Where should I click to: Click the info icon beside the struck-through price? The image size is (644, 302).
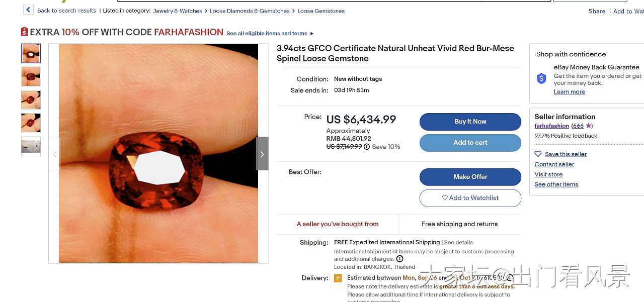coord(367,147)
